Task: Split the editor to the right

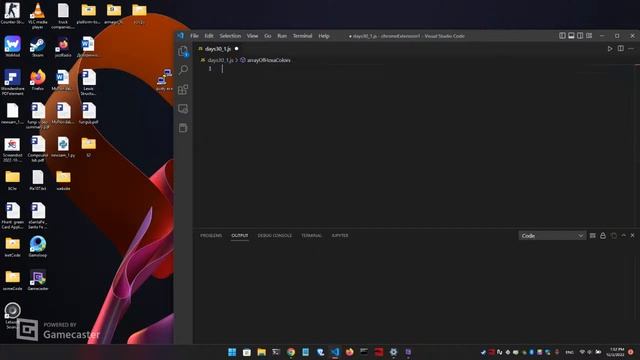Action: click(620, 49)
